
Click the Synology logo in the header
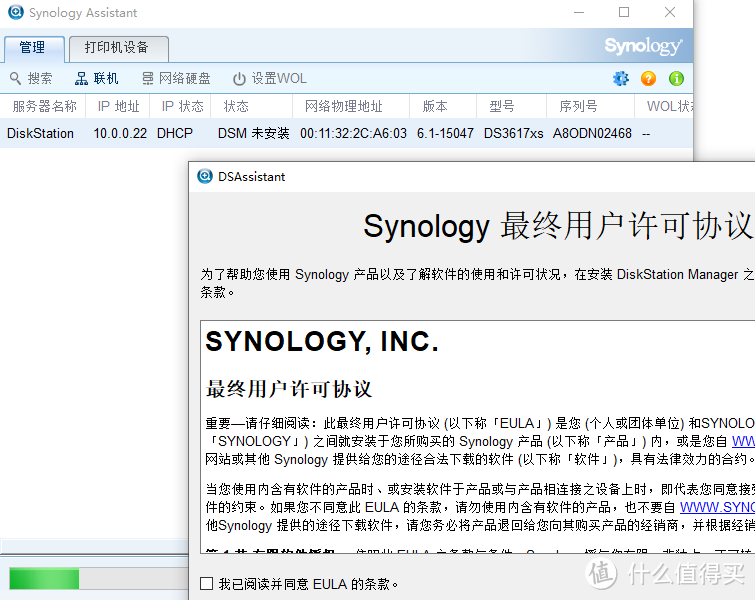click(643, 47)
